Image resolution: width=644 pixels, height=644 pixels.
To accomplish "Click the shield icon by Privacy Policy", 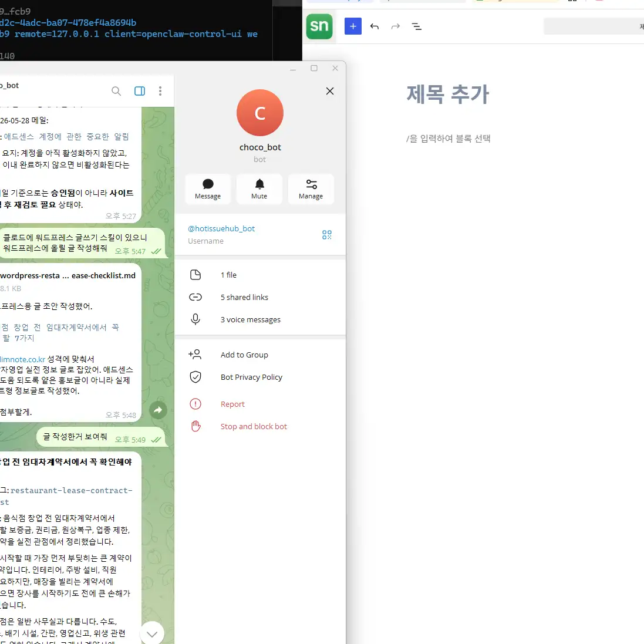I will [x=195, y=377].
